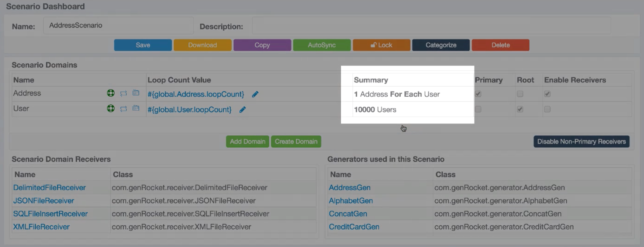Edit the Address loop count with pencil icon
This screenshot has width=644, height=247.
point(255,94)
